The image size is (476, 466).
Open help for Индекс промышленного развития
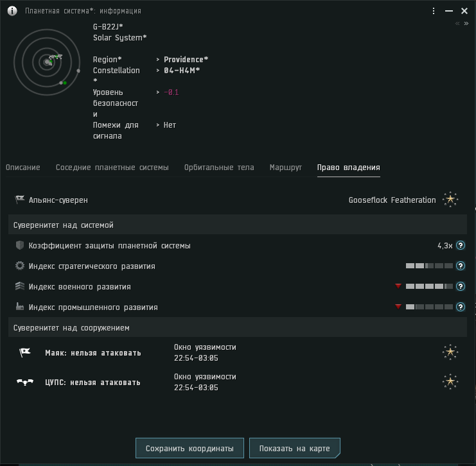(461, 307)
